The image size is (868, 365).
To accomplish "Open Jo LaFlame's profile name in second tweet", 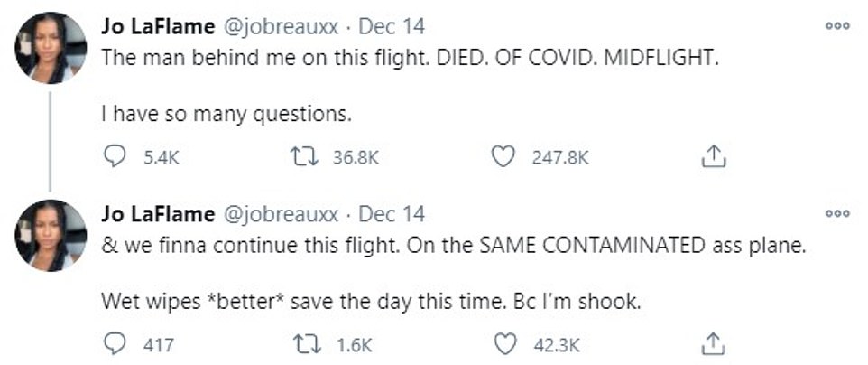I will tap(157, 215).
